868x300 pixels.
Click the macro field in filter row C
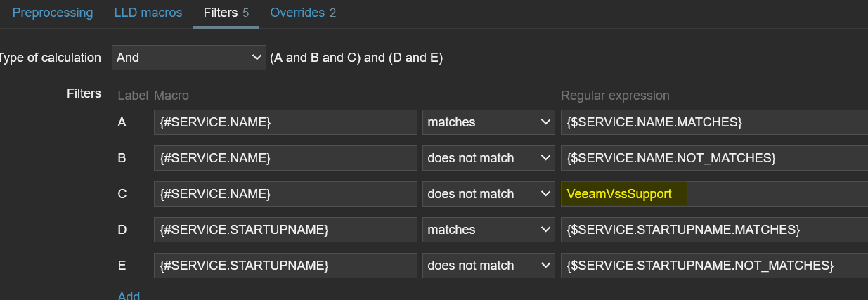pos(285,194)
